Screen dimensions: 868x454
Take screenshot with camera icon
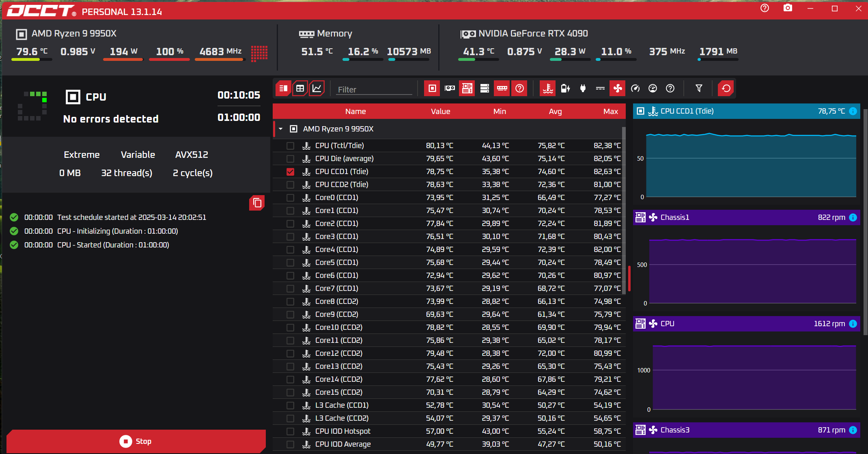[x=788, y=8]
